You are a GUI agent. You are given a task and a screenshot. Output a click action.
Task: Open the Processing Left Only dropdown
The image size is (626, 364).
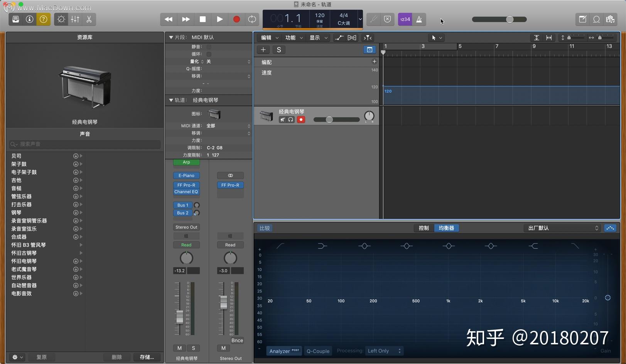(x=384, y=351)
